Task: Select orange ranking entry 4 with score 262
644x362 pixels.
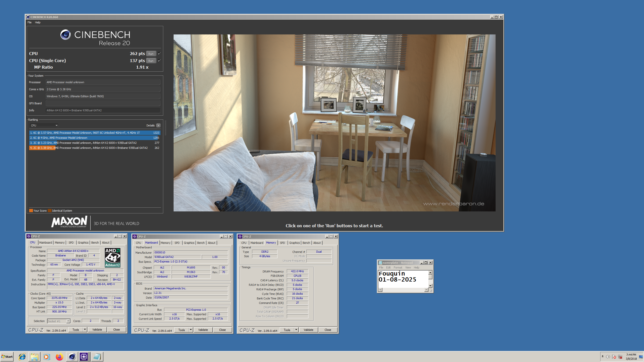Action: [x=95, y=148]
